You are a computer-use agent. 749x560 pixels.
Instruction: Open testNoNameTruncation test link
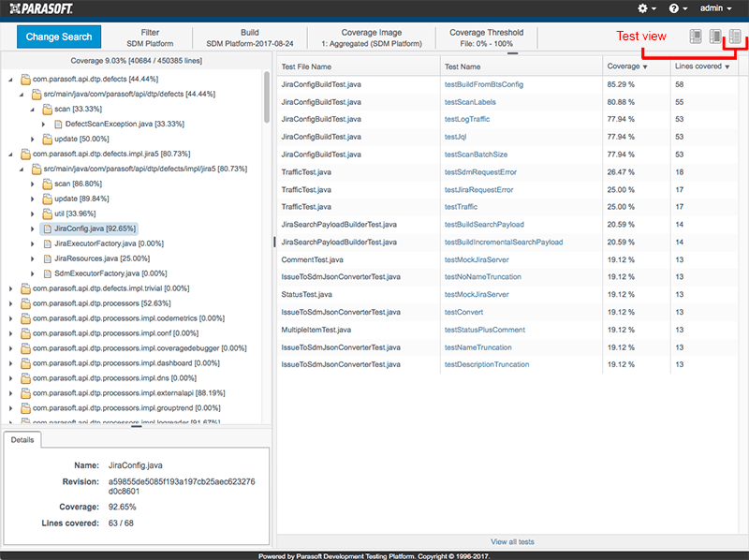click(483, 276)
